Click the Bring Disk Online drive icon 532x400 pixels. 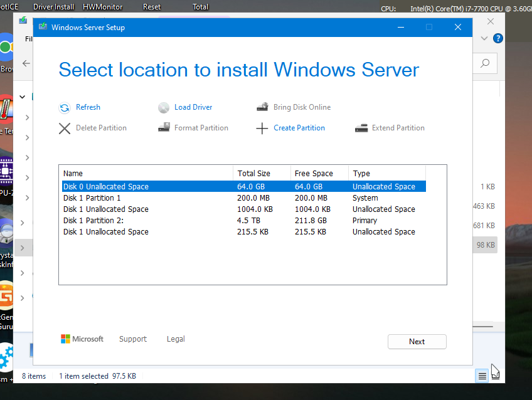click(262, 107)
